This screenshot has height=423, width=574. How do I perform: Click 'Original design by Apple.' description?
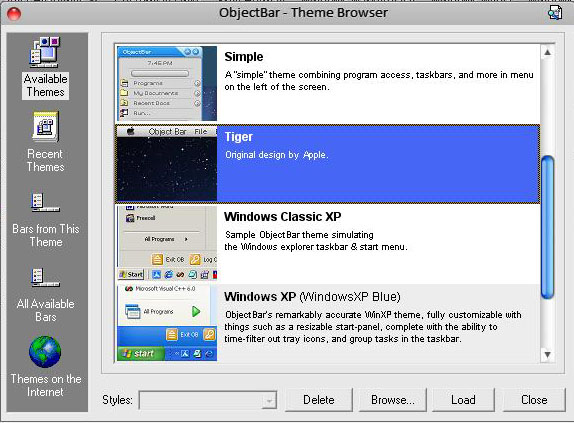pos(277,155)
